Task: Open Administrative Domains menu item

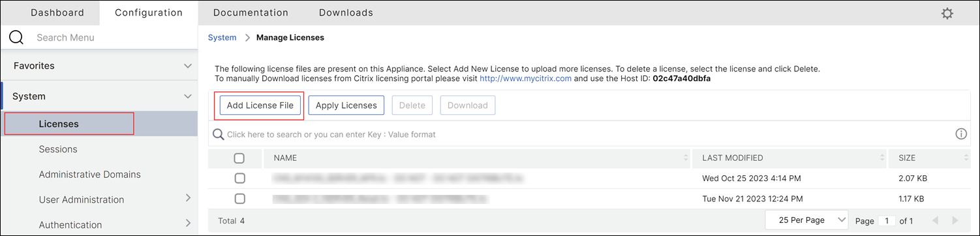Action: (x=90, y=175)
